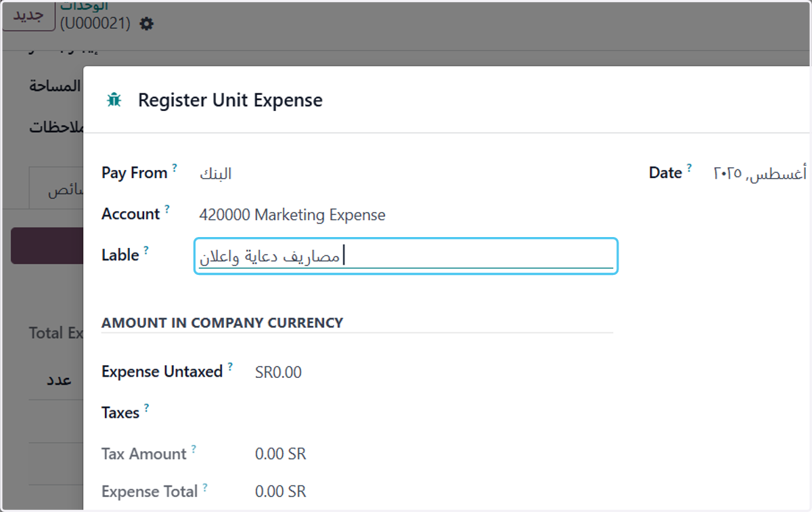
Task: Click the Expense Total value 0.00 SR
Action: pos(281,491)
